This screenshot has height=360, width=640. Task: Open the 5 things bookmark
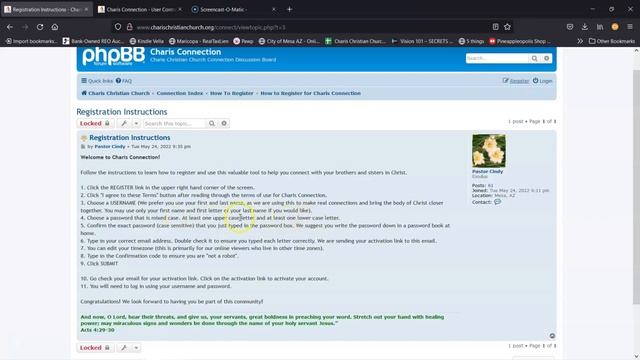(471, 41)
